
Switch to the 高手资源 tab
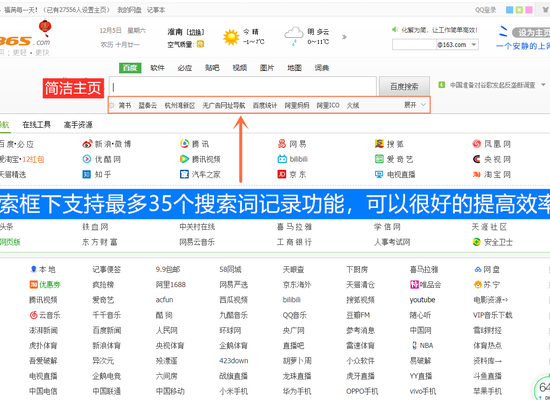[x=78, y=125]
